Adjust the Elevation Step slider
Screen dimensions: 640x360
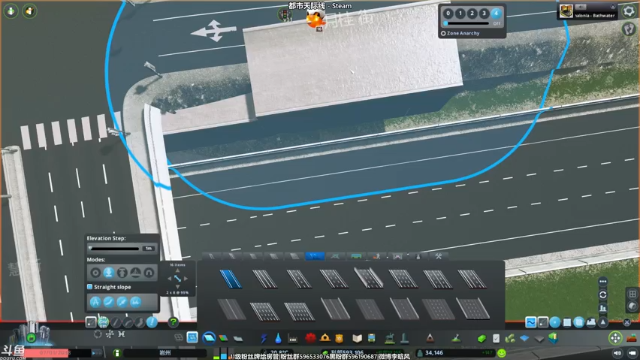pos(114,248)
